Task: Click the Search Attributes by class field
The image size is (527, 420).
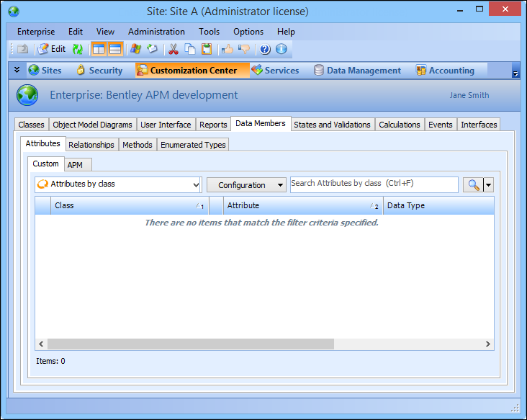Action: pyautogui.click(x=374, y=184)
